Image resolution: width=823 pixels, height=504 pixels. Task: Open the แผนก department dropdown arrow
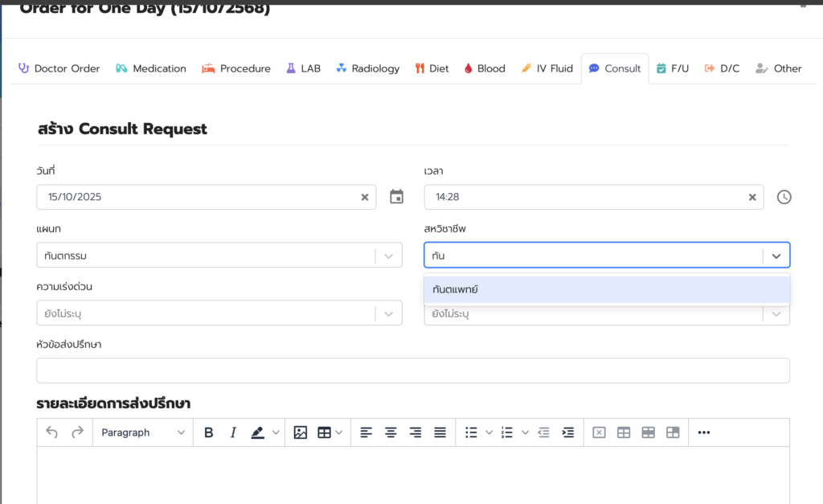click(x=388, y=256)
